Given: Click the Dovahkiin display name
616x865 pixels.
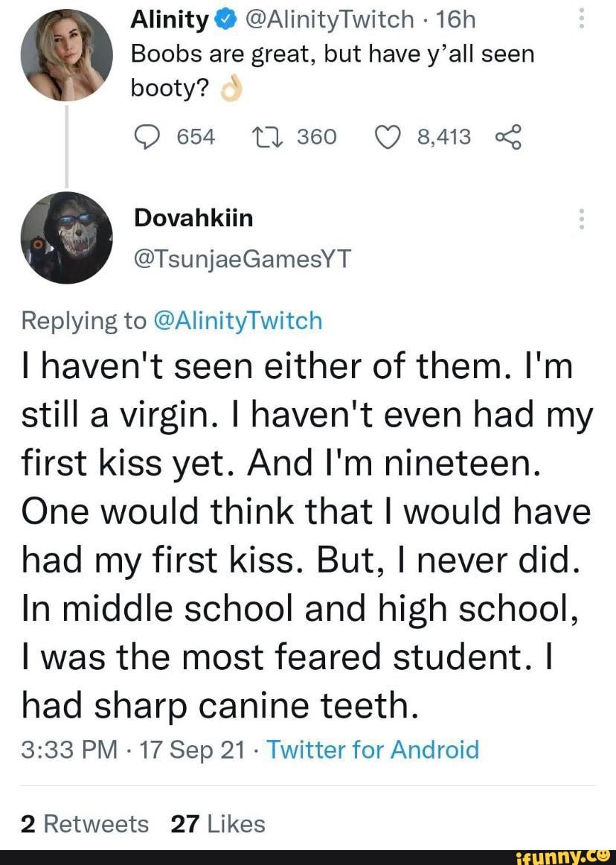Looking at the screenshot, I should [x=193, y=218].
